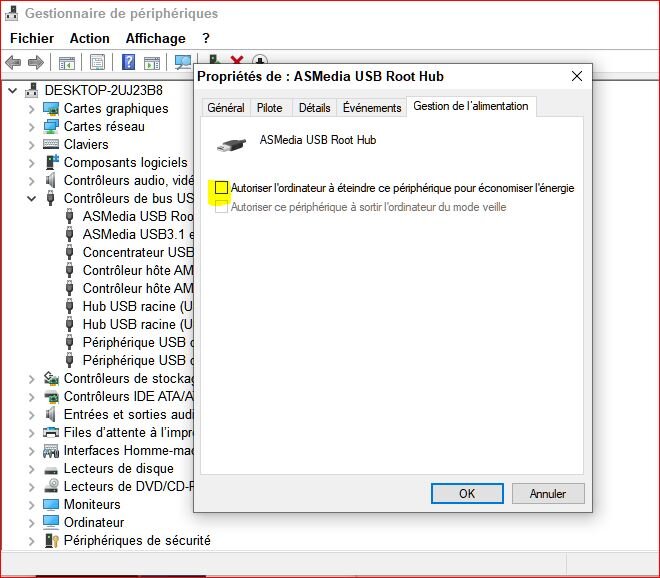Switch to the Pilote tab
Image resolution: width=660 pixels, height=578 pixels.
[269, 108]
